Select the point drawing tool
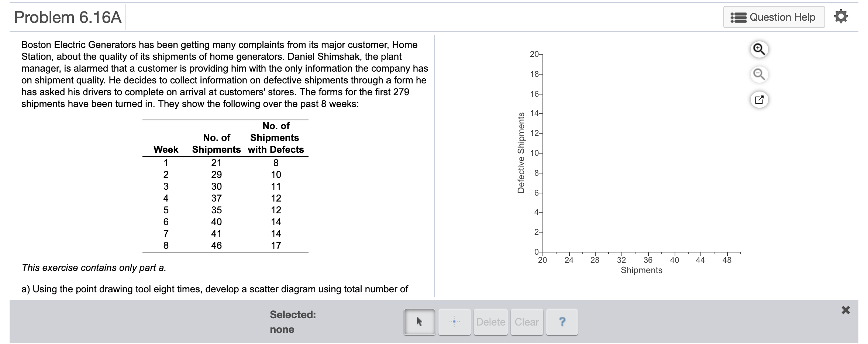Image resolution: width=868 pixels, height=344 pixels. coord(455,321)
